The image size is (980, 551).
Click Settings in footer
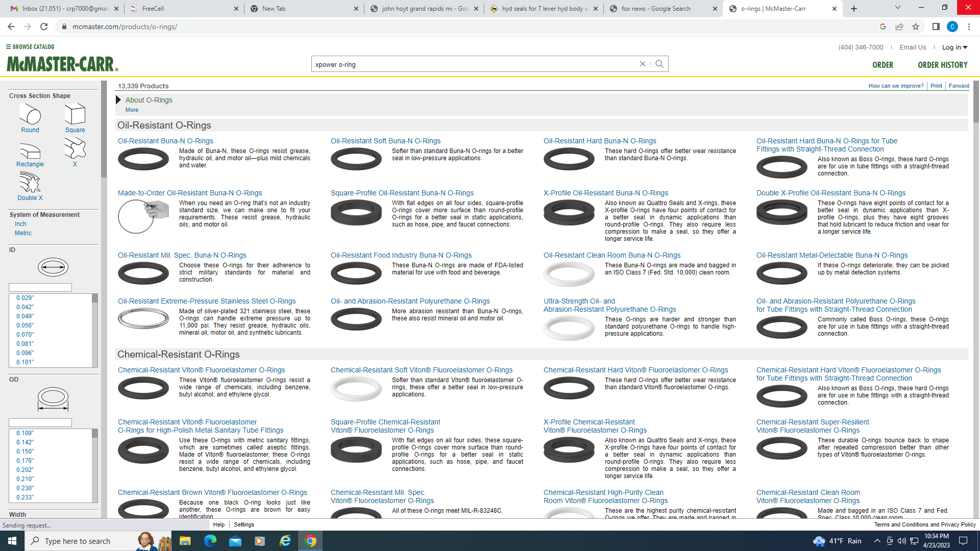click(x=243, y=524)
